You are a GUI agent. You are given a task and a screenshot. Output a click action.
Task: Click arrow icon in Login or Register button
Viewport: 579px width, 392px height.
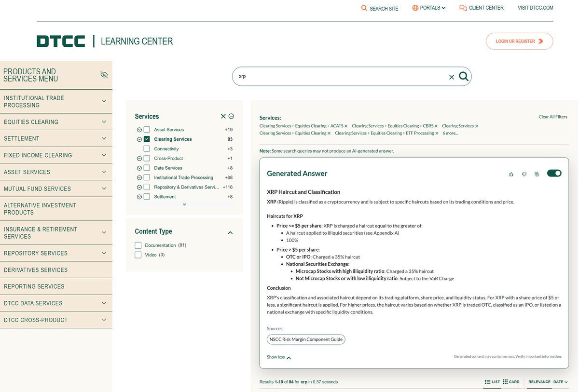pos(540,41)
